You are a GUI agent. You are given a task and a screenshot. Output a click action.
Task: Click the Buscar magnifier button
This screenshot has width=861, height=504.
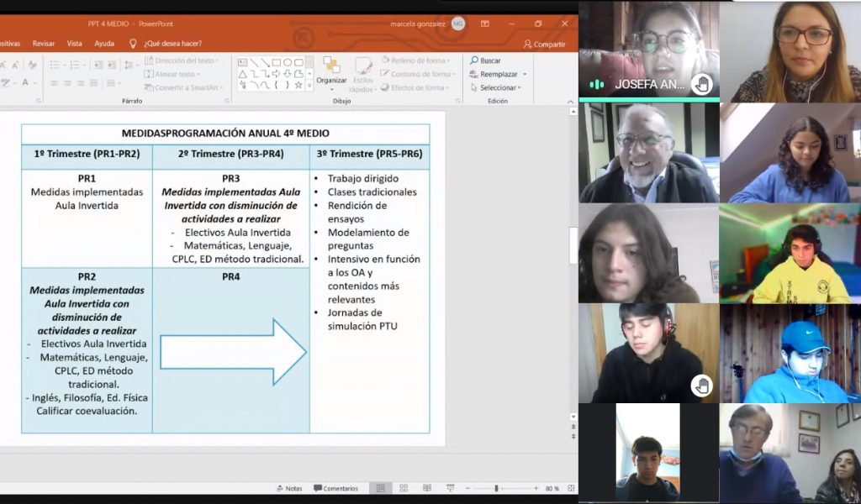[485, 60]
